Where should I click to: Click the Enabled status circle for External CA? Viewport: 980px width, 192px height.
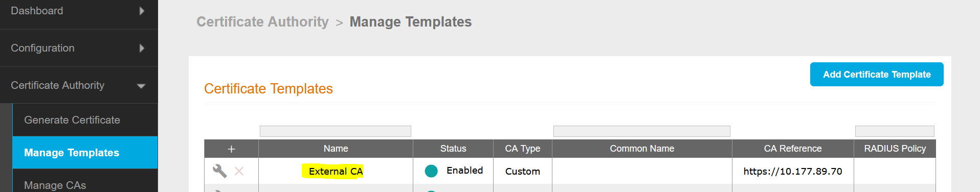[431, 171]
